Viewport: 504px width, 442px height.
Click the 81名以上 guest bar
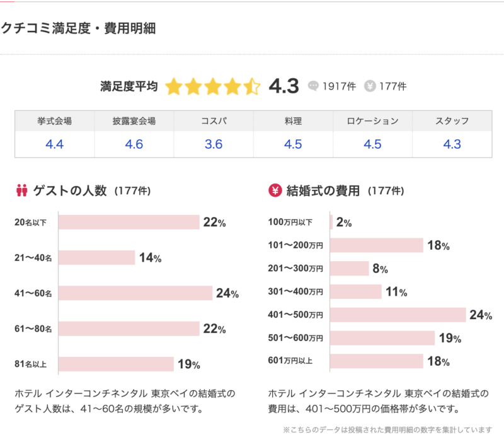(x=116, y=364)
